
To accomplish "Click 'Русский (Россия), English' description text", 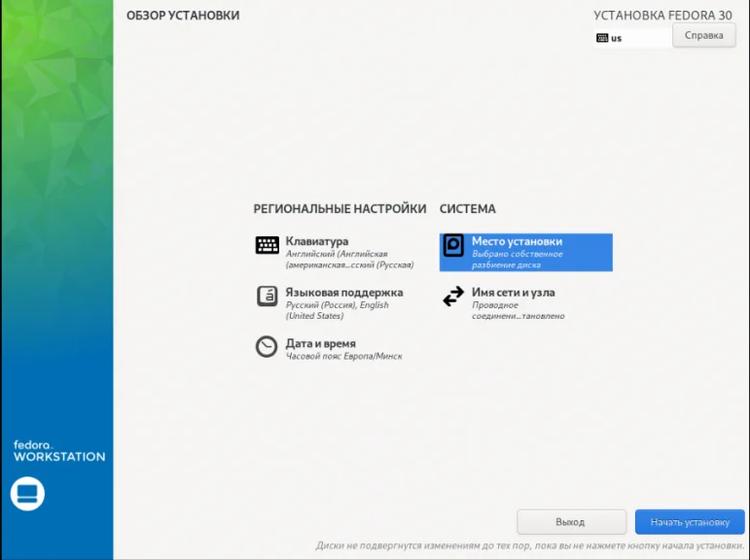I will tap(337, 310).
